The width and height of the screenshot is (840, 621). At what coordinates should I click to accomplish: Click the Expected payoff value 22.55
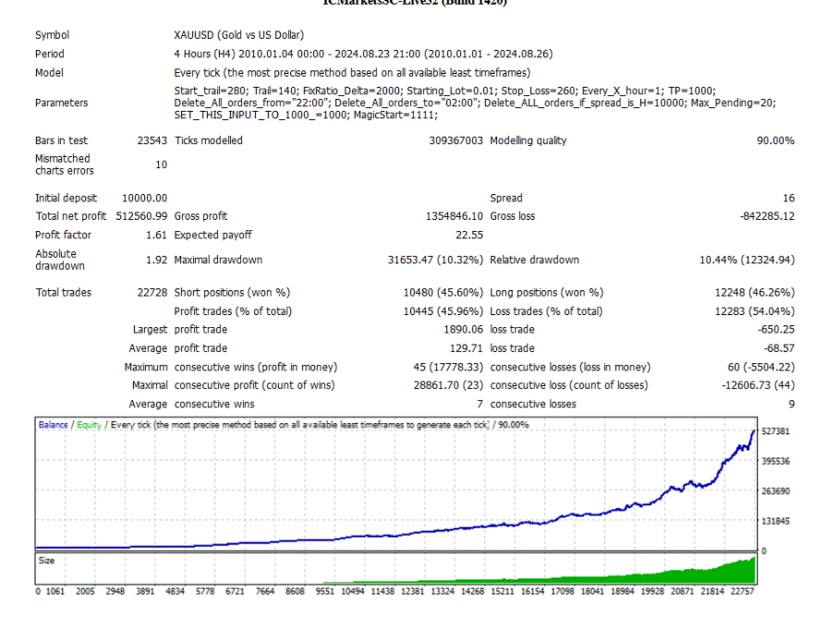(469, 235)
